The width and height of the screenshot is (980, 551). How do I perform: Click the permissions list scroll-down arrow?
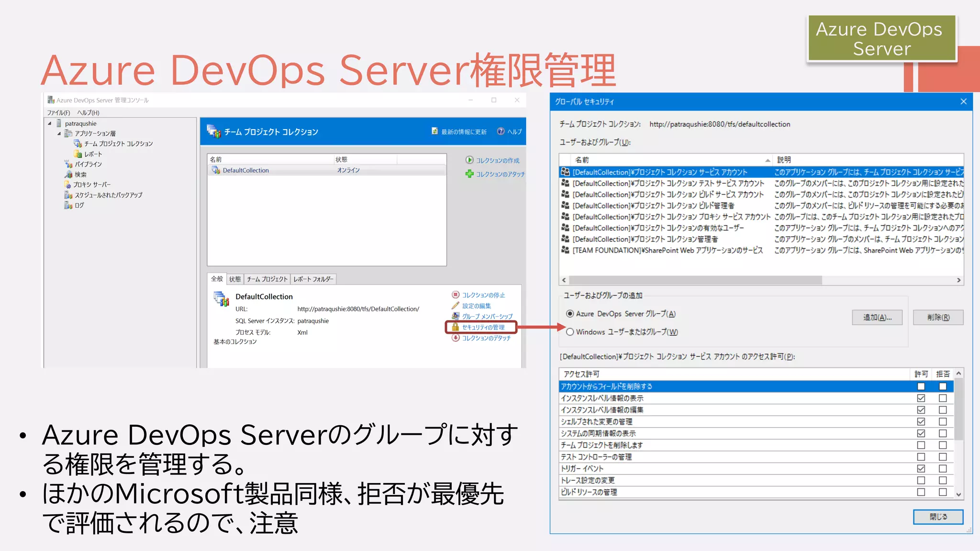click(x=958, y=494)
